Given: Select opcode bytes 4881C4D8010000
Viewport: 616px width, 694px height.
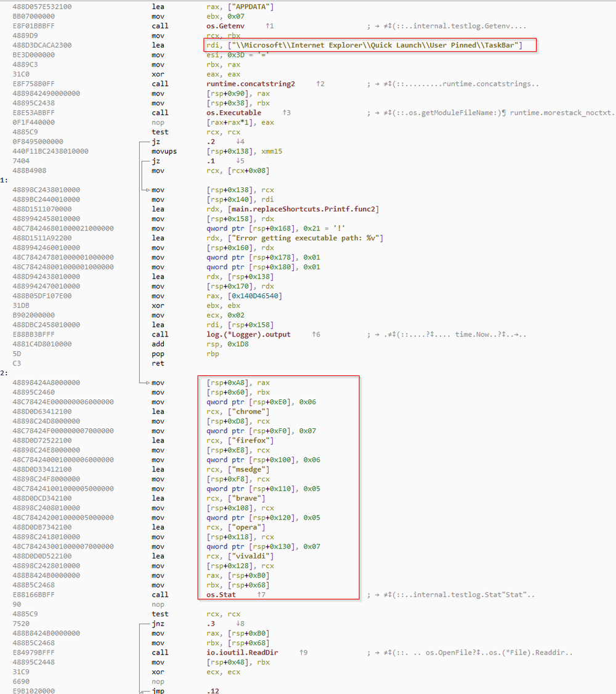Looking at the screenshot, I should click(42, 345).
